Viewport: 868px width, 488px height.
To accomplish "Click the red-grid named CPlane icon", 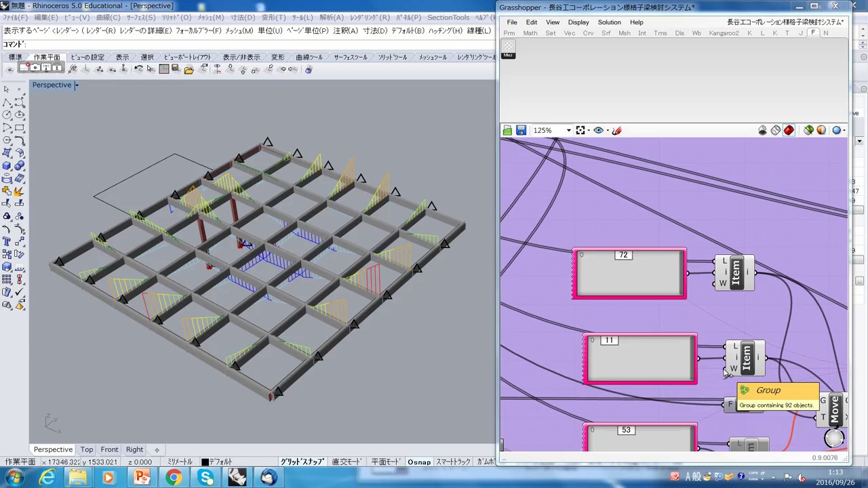I will pyautogui.click(x=164, y=69).
